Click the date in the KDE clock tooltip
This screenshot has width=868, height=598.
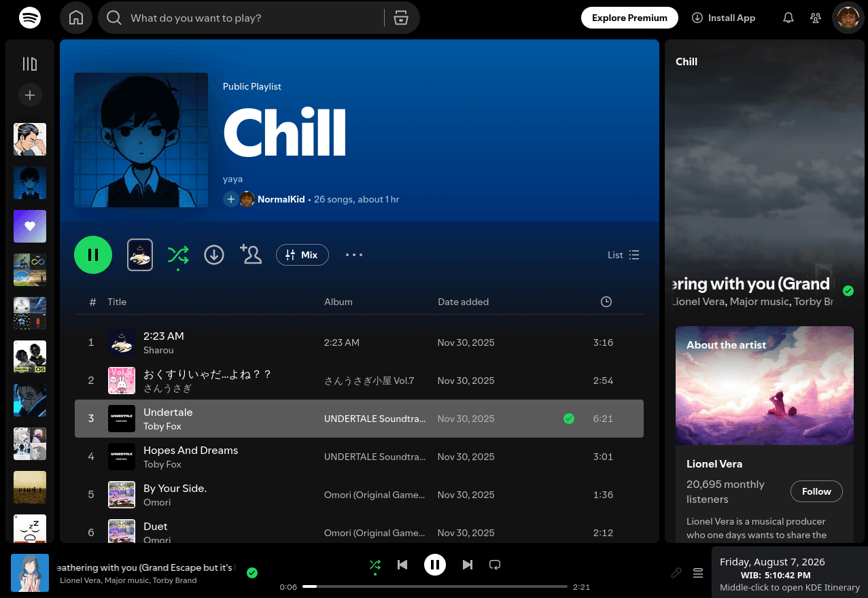click(772, 562)
